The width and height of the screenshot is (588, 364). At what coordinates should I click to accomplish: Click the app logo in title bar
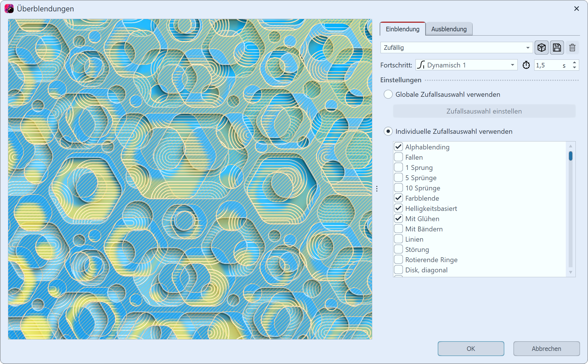[x=9, y=9]
